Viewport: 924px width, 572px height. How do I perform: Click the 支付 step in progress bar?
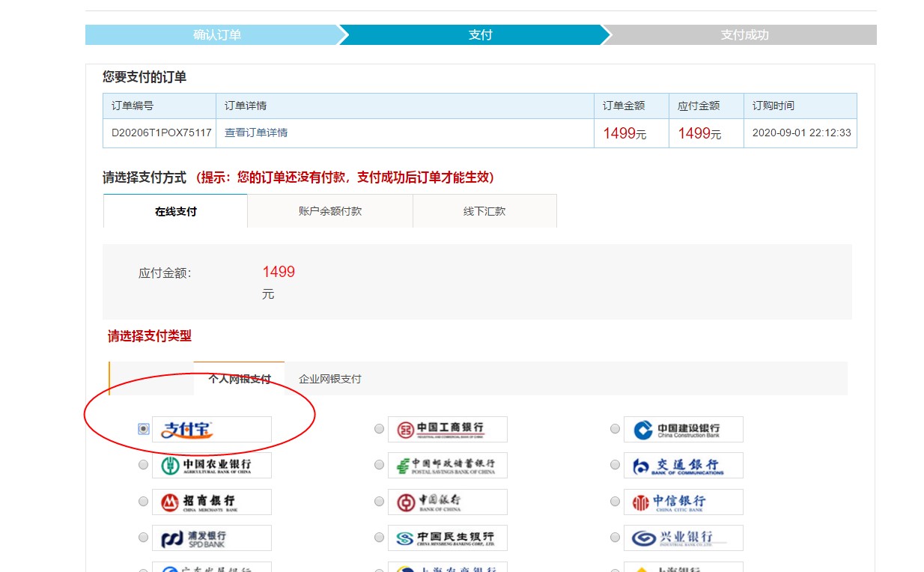click(x=480, y=35)
